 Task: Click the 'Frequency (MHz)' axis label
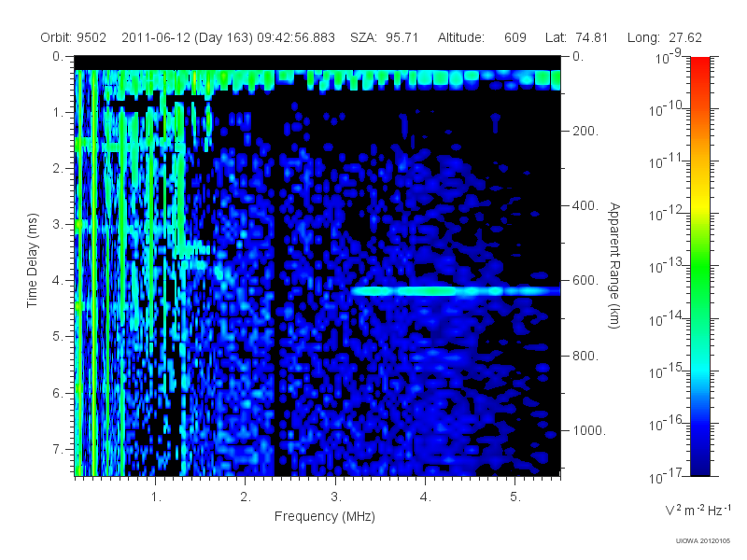pos(324,516)
